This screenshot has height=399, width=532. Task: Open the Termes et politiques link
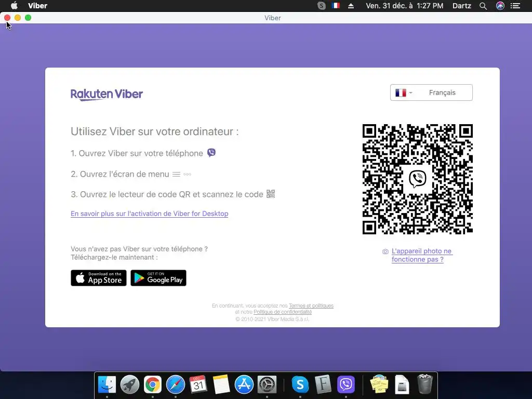click(311, 305)
